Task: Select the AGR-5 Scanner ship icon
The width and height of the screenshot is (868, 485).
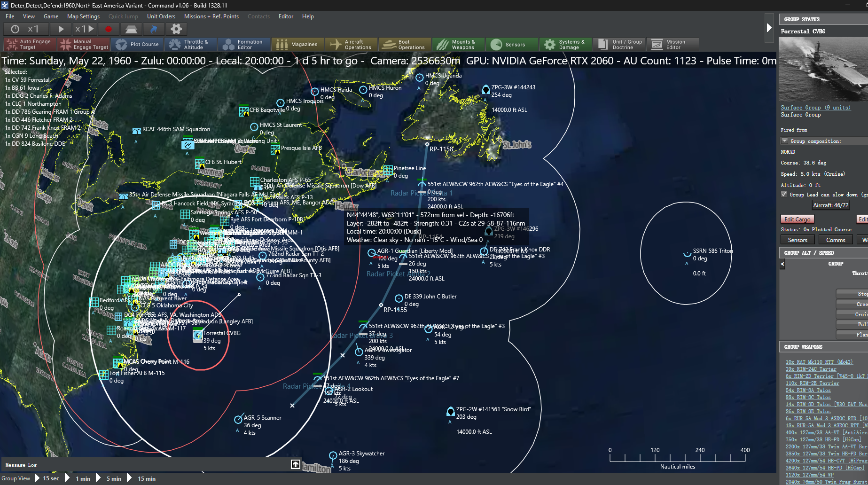Action: click(238, 419)
